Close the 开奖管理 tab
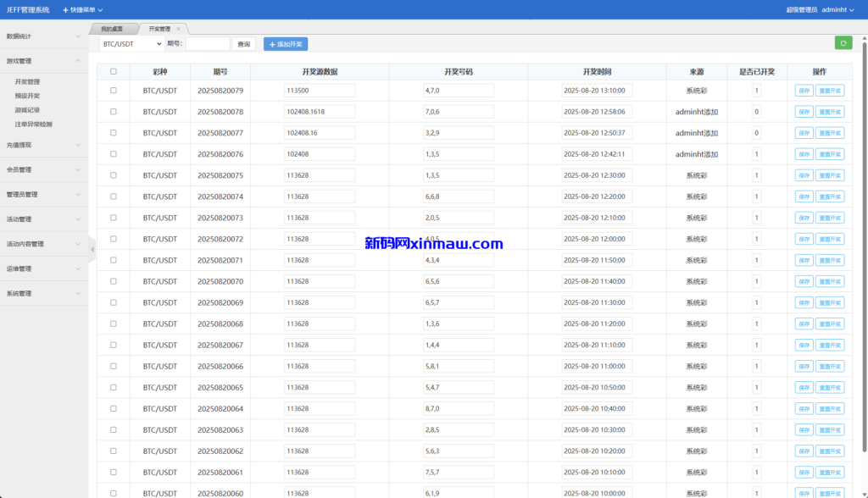 pos(177,29)
